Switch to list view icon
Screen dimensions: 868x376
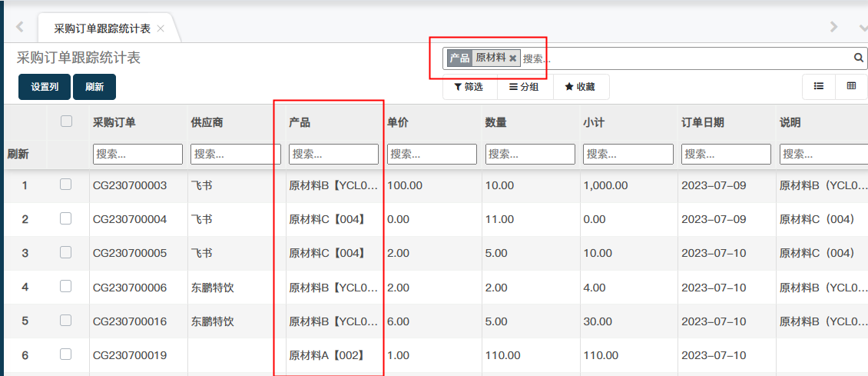tap(819, 87)
